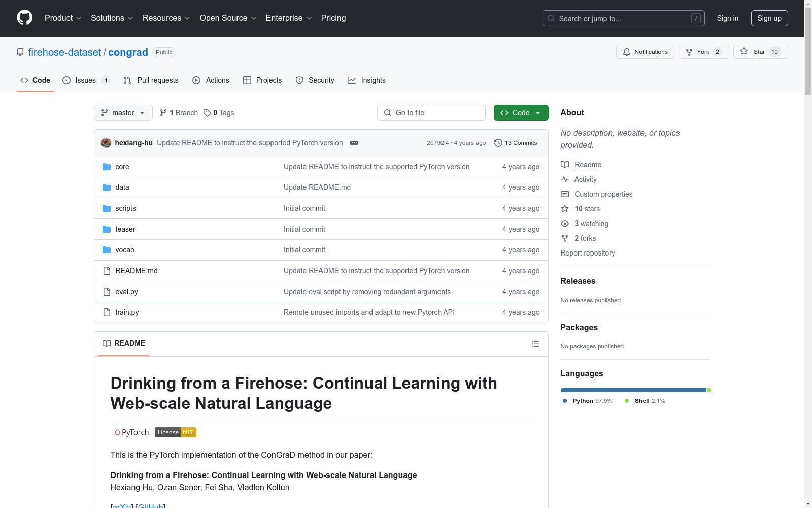Open the train.py file
Viewport: 812px width, 508px height.
coord(127,312)
